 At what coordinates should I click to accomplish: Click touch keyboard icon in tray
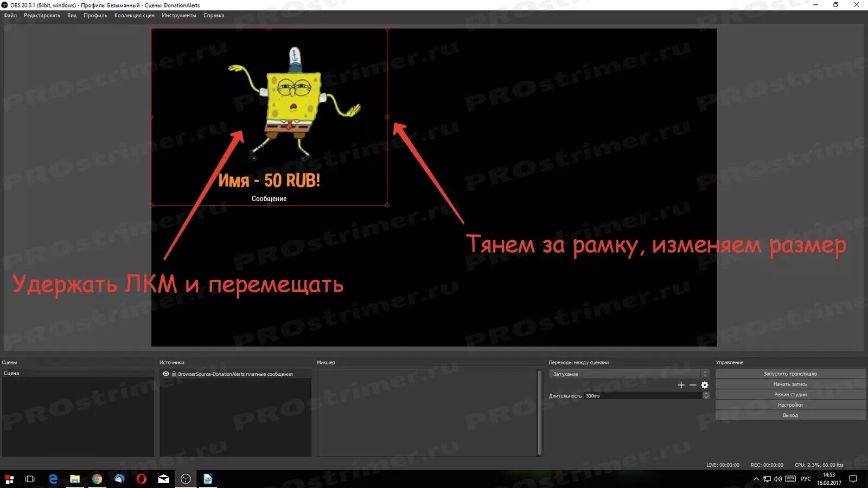(790, 479)
